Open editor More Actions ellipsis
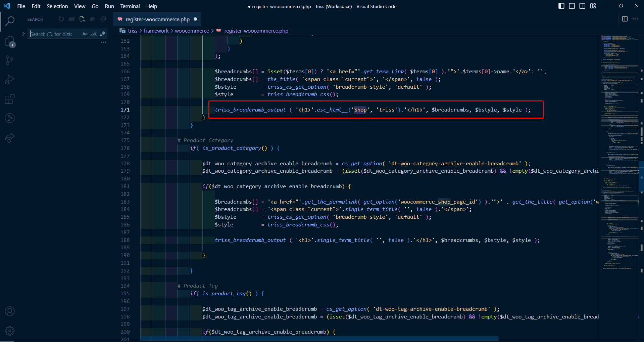The image size is (644, 342). tap(635, 19)
